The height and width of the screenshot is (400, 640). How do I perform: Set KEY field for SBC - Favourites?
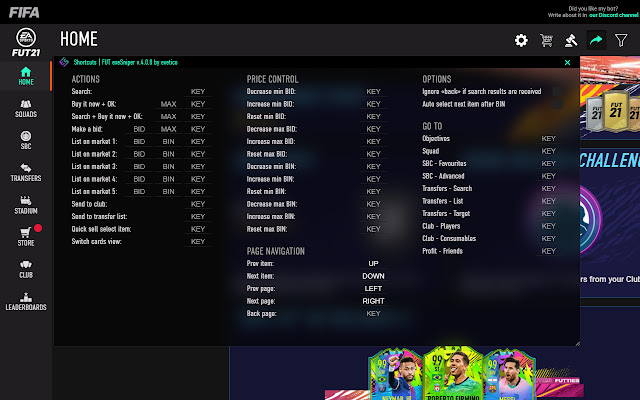pos(549,164)
